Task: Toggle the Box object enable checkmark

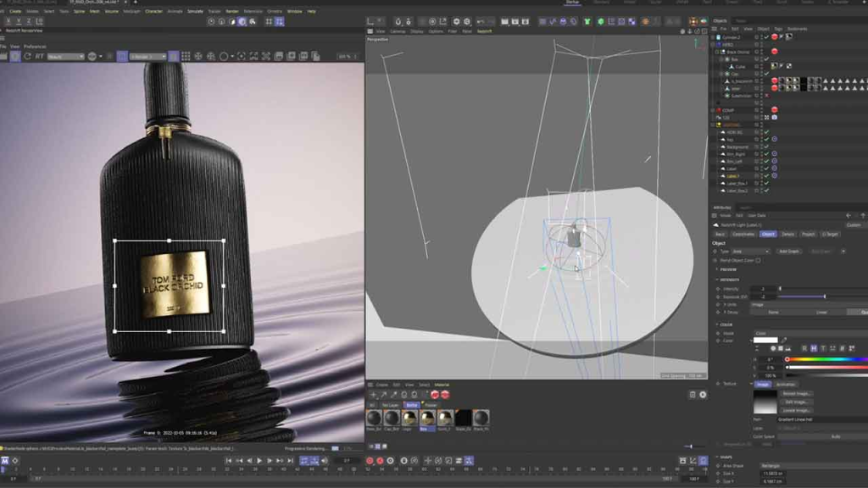Action: click(x=766, y=59)
